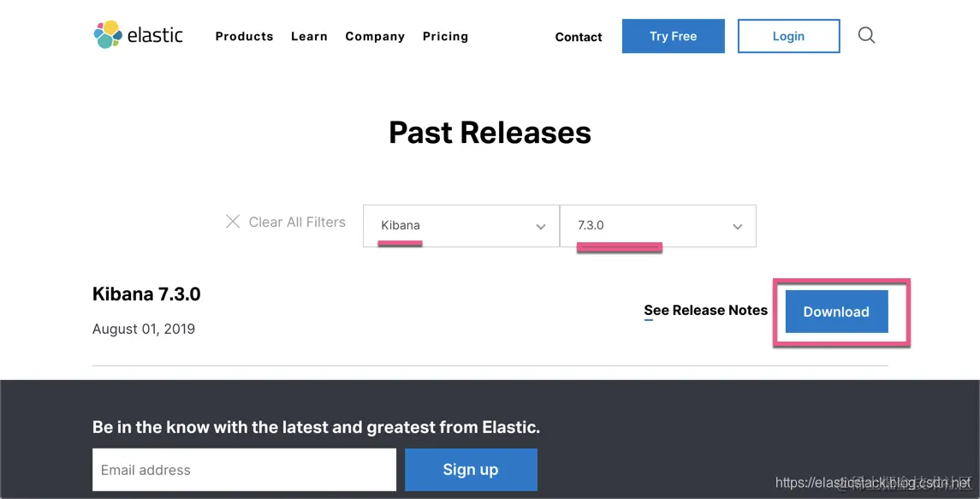The image size is (980, 499).
Task: Open the Company menu
Action: (375, 37)
